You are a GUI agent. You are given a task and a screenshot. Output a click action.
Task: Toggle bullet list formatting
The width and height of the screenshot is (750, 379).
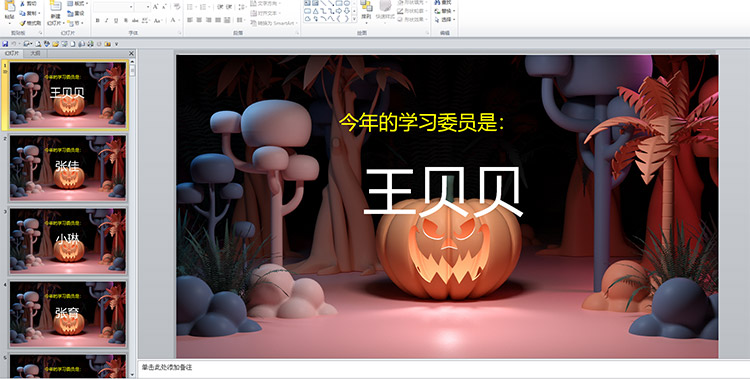(191, 7)
